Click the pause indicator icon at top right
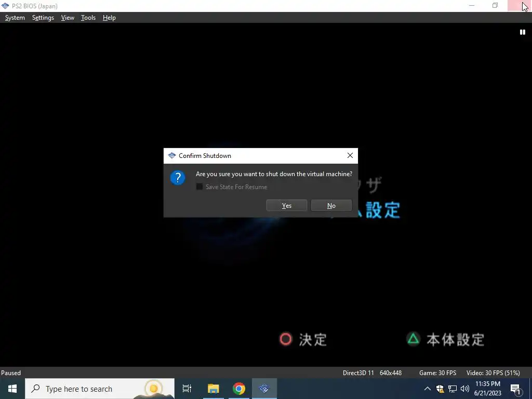The height and width of the screenshot is (399, 532). pyautogui.click(x=523, y=32)
